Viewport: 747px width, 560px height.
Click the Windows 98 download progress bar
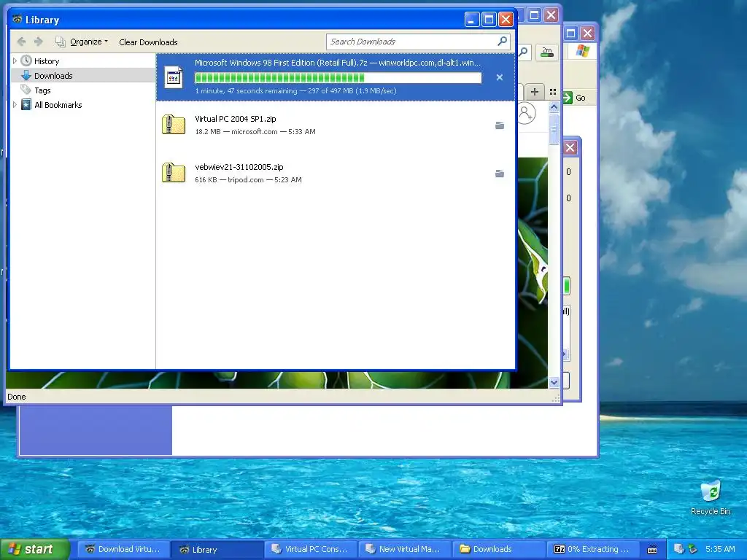tap(338, 77)
